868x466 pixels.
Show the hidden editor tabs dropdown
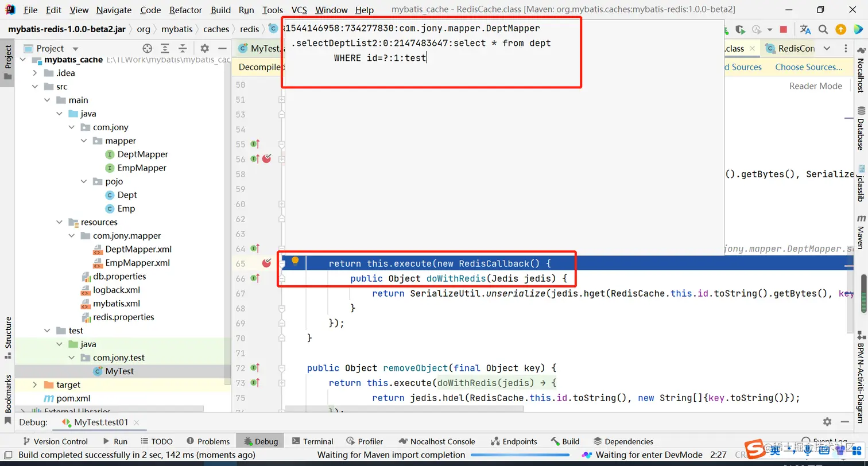827,48
